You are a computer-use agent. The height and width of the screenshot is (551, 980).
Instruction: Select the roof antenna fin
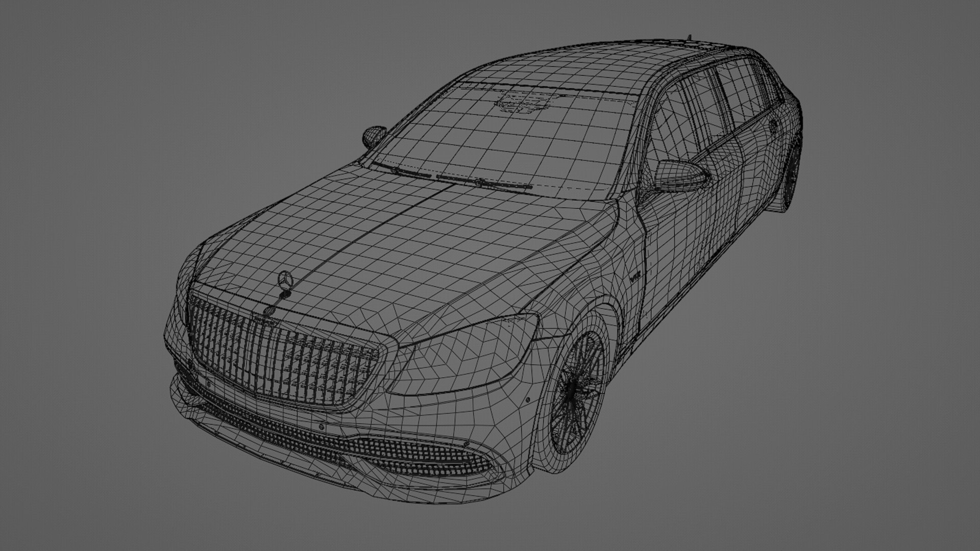690,37
